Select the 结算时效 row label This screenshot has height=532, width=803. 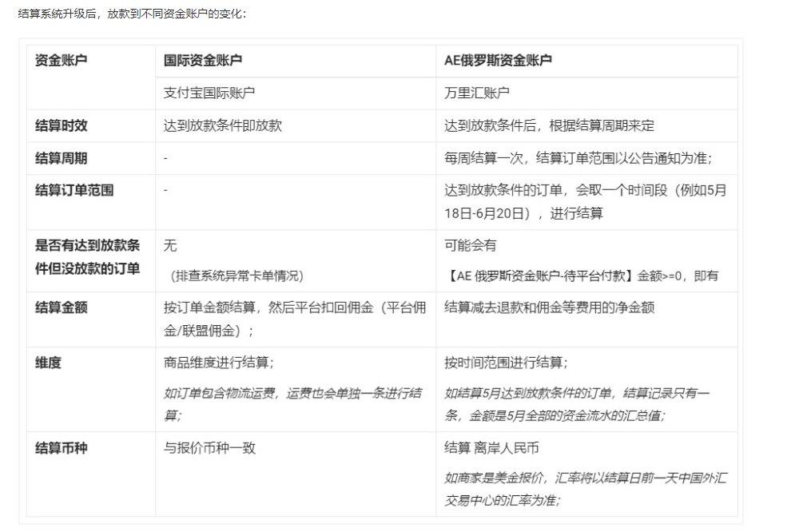pos(54,125)
